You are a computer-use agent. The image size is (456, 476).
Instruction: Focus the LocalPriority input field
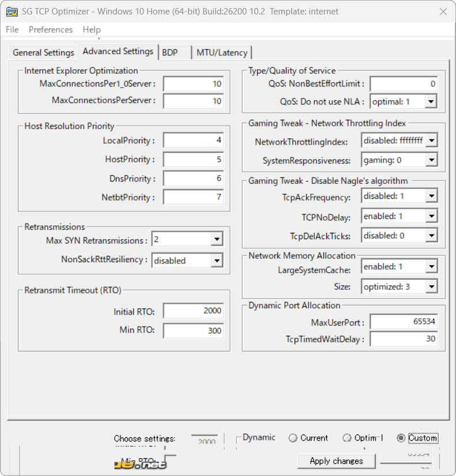pyautogui.click(x=193, y=140)
